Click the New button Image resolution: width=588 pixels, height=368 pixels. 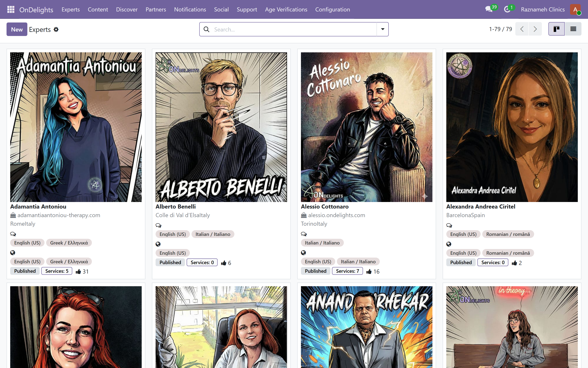click(x=17, y=29)
